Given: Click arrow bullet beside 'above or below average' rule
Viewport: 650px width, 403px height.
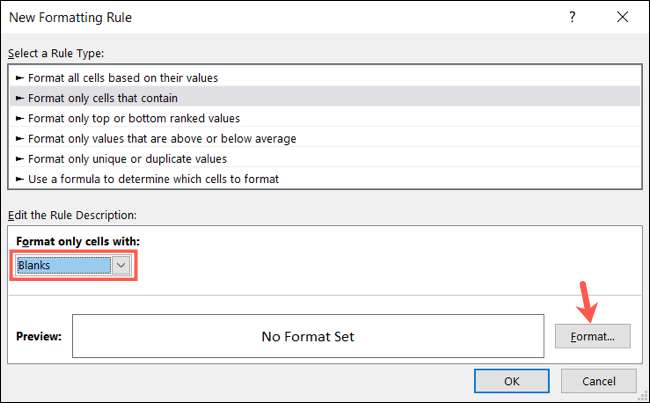Looking at the screenshot, I should point(19,138).
